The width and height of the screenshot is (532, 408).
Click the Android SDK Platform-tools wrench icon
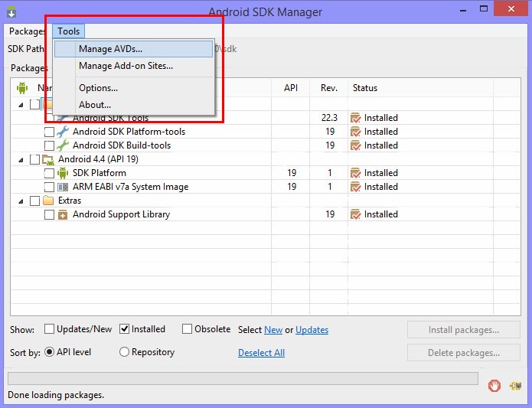(63, 132)
